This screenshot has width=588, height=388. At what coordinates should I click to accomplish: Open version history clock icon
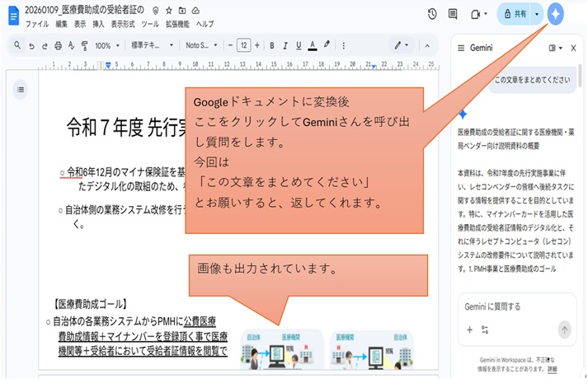pos(432,14)
